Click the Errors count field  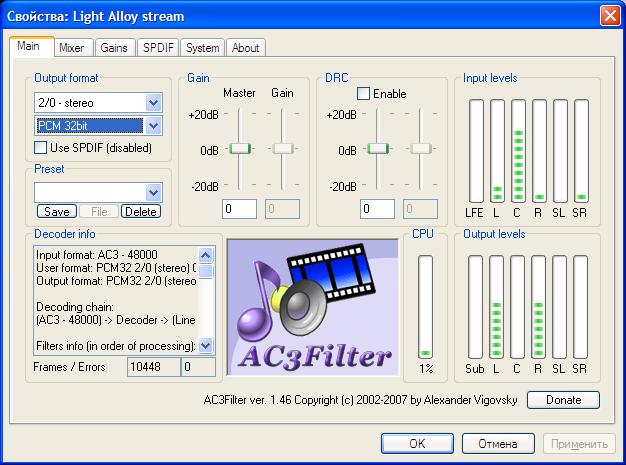tap(198, 367)
